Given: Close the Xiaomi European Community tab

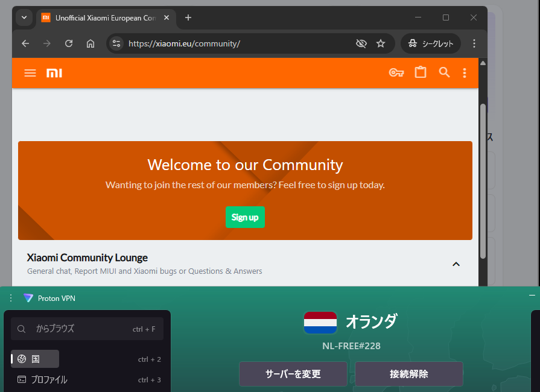Looking at the screenshot, I should point(167,17).
